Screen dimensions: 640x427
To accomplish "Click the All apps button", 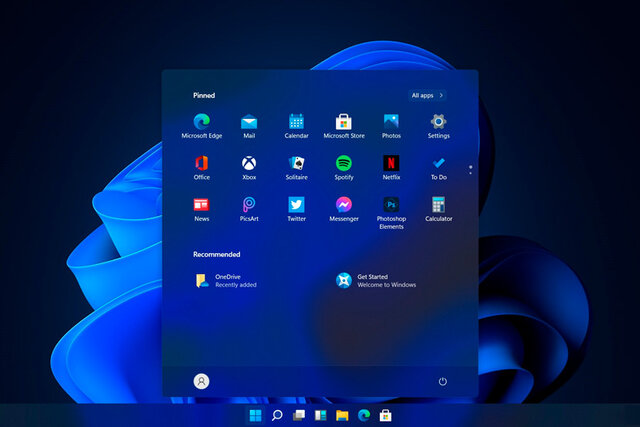I will (427, 95).
